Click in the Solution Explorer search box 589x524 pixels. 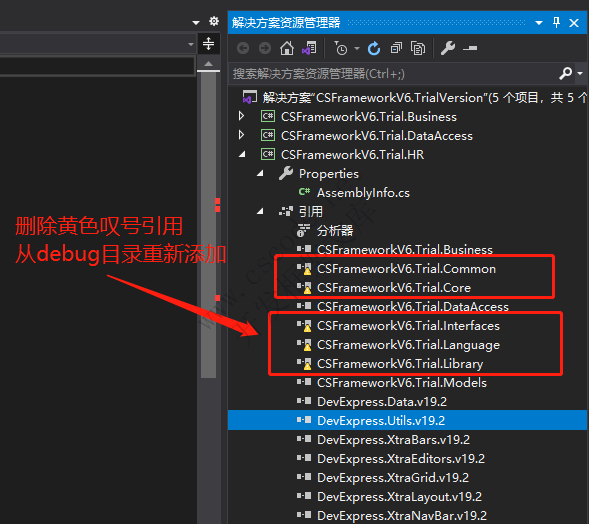393,74
